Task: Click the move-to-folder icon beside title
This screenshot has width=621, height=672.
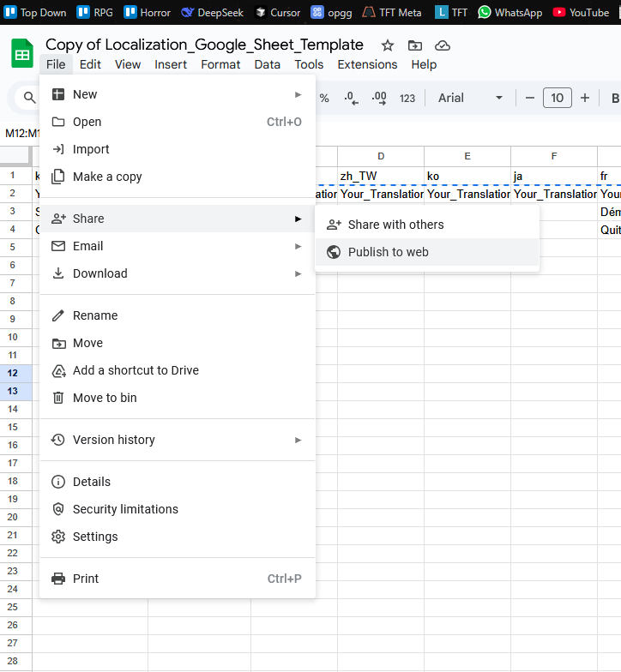Action: tap(415, 45)
